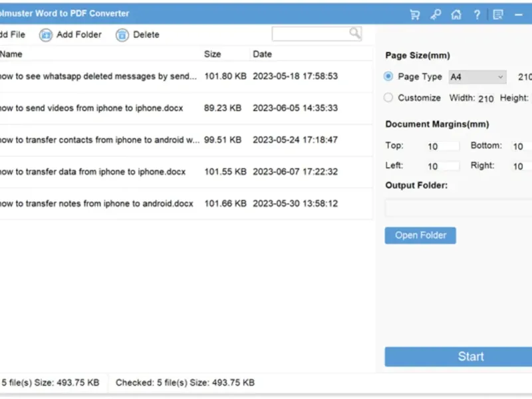Open the A4 page type dropdown

point(477,77)
